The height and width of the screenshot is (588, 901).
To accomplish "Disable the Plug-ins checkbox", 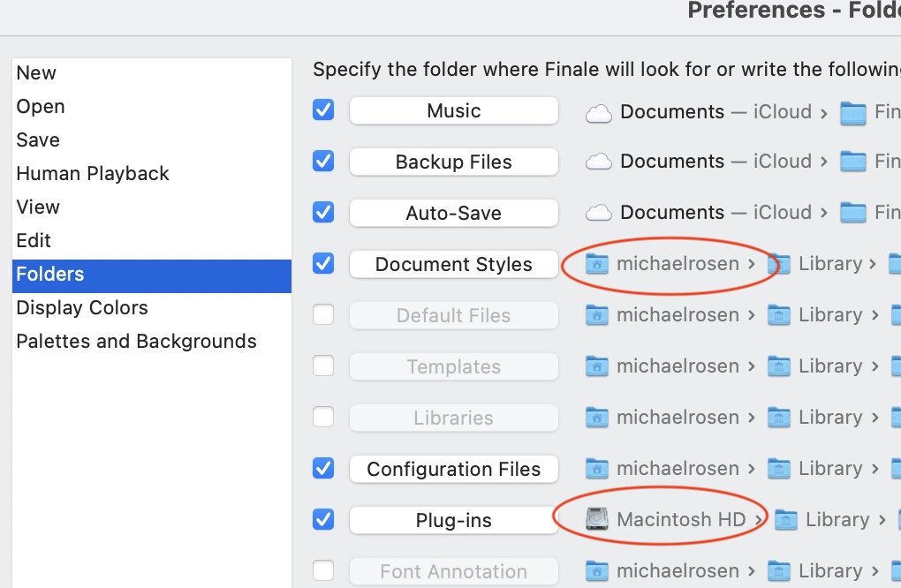I will tap(324, 520).
